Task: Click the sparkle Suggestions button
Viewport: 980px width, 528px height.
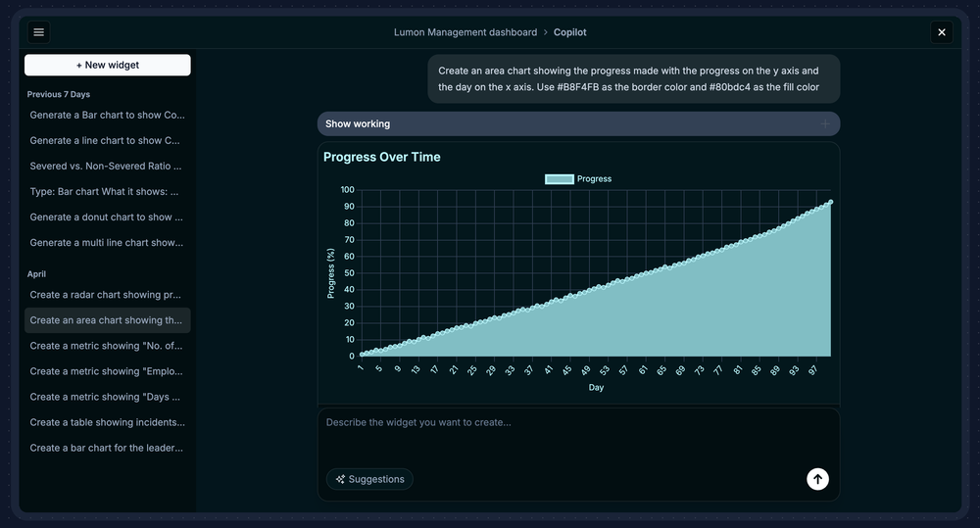Action: pyautogui.click(x=369, y=479)
